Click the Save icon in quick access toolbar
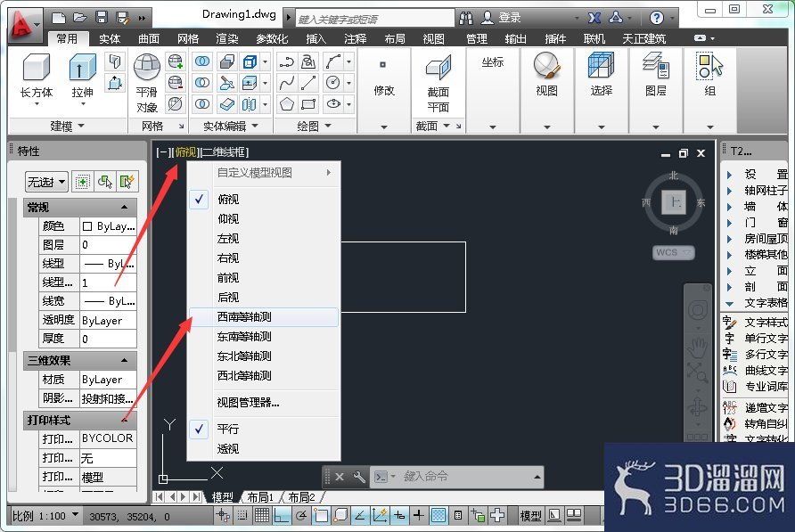795x532 pixels. coord(102,18)
